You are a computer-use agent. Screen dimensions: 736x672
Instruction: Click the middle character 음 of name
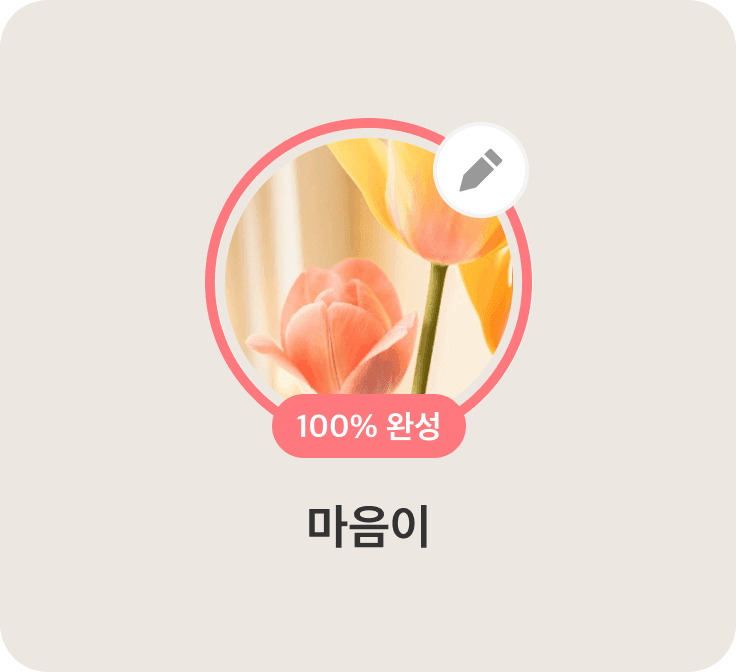(368, 527)
